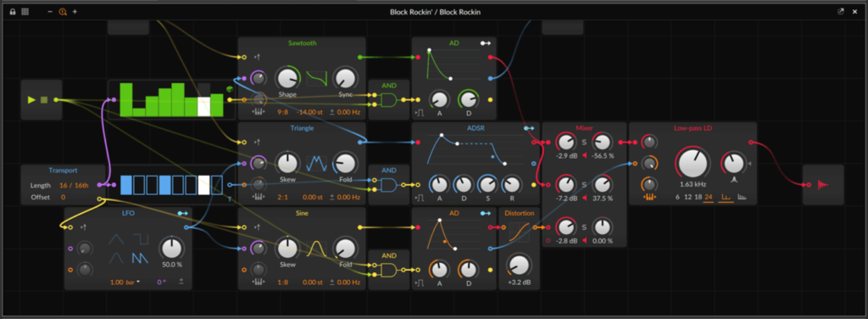The width and height of the screenshot is (868, 319).
Task: Toggle the first blue step in the gate sequencer
Action: (x=127, y=184)
